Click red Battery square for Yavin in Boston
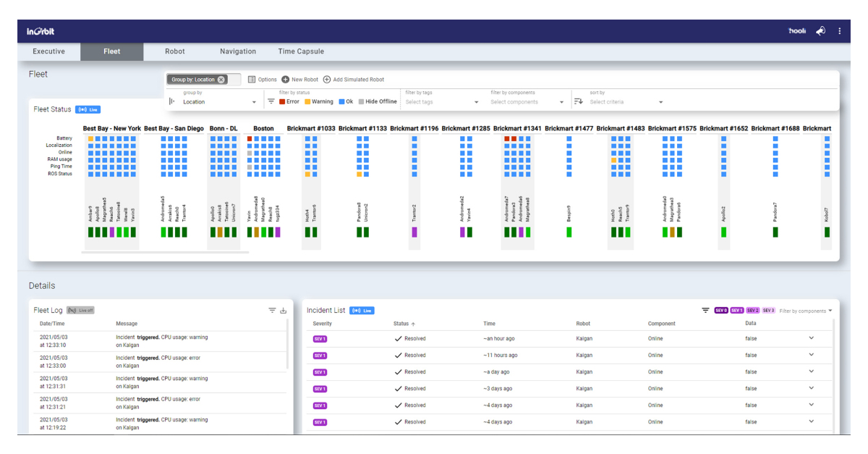 (250, 138)
